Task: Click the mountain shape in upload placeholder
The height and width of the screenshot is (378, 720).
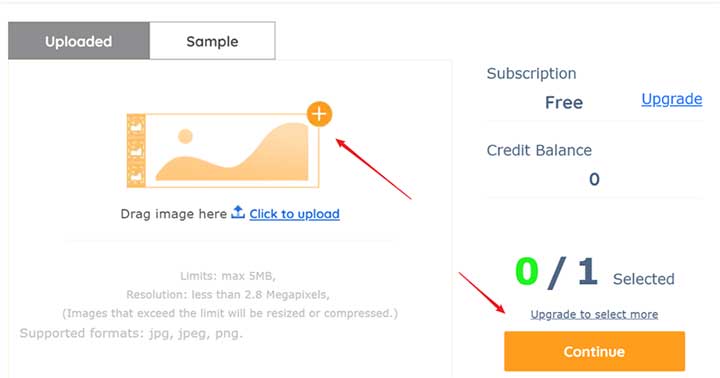Action: click(232, 152)
